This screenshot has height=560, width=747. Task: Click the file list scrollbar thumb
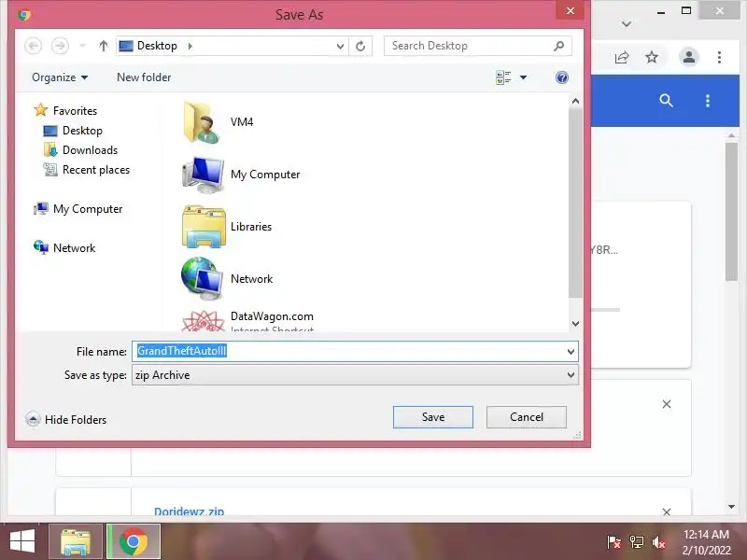click(x=575, y=203)
